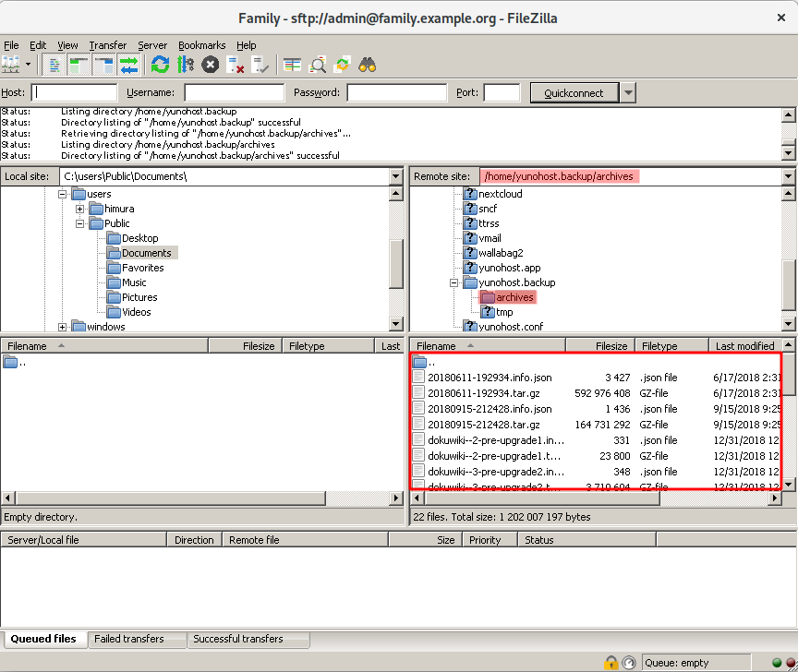Reconnect to the last used server
The height and width of the screenshot is (672, 798).
(259, 65)
